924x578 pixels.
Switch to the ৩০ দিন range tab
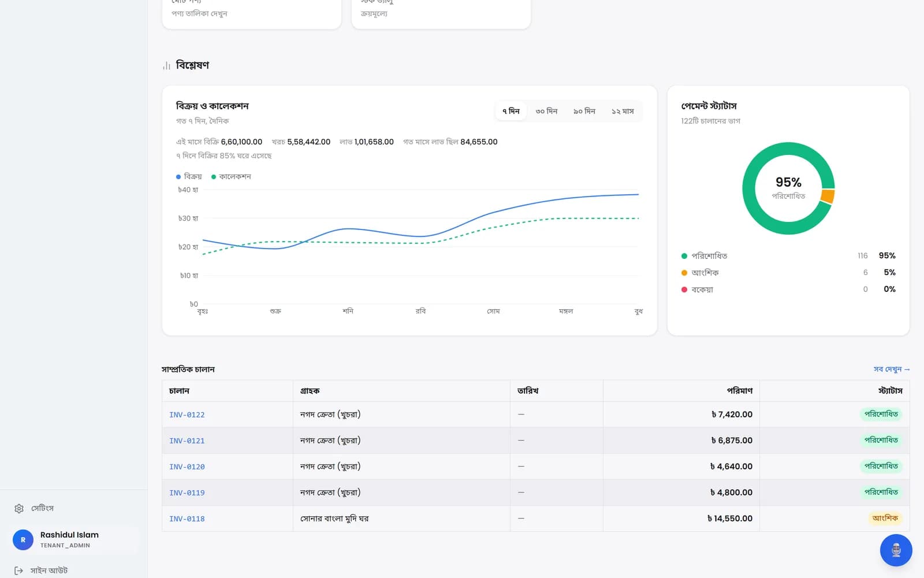click(x=546, y=111)
